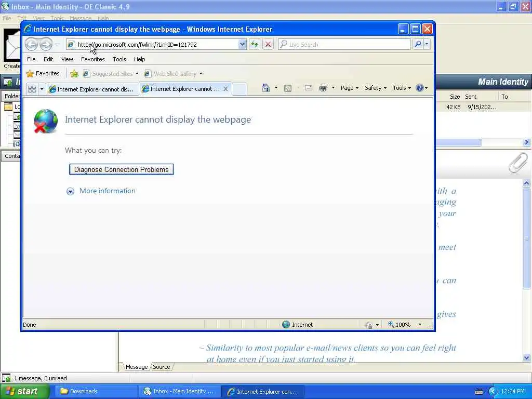Open Home button dropdown arrow
This screenshot has width=532, height=399.
(276, 88)
